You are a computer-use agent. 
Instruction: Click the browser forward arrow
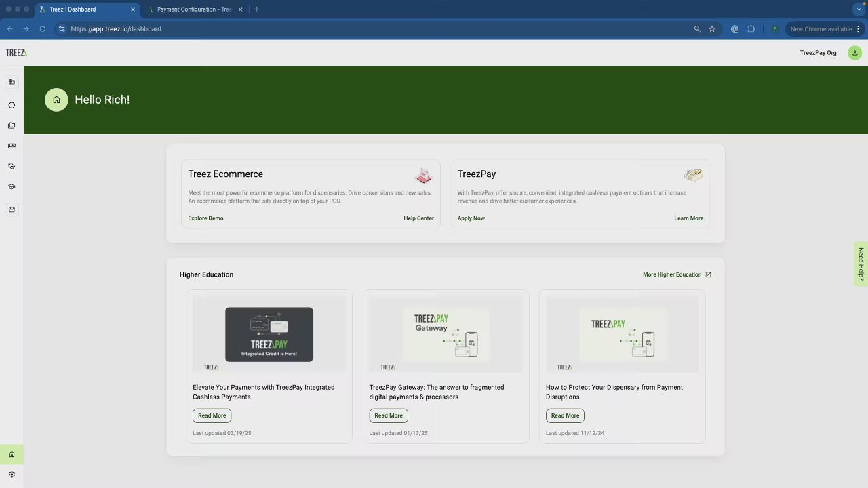click(x=26, y=29)
